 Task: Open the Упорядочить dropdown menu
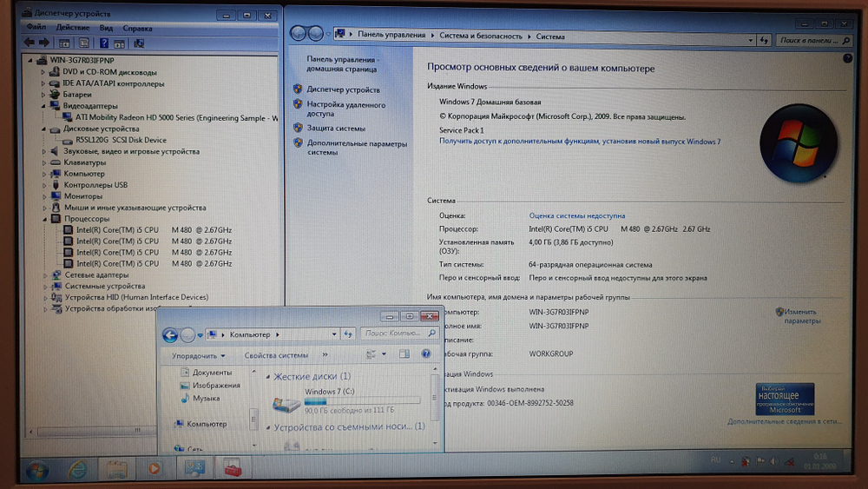click(x=198, y=355)
